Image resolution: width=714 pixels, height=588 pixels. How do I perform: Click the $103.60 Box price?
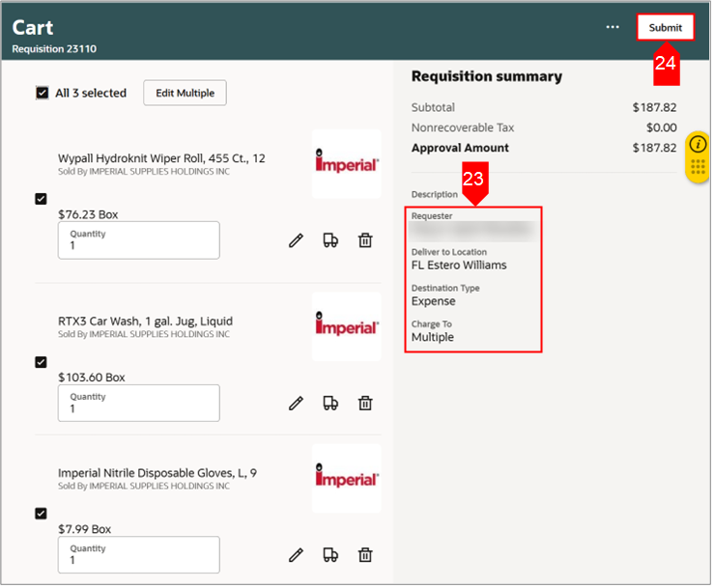tap(92, 378)
